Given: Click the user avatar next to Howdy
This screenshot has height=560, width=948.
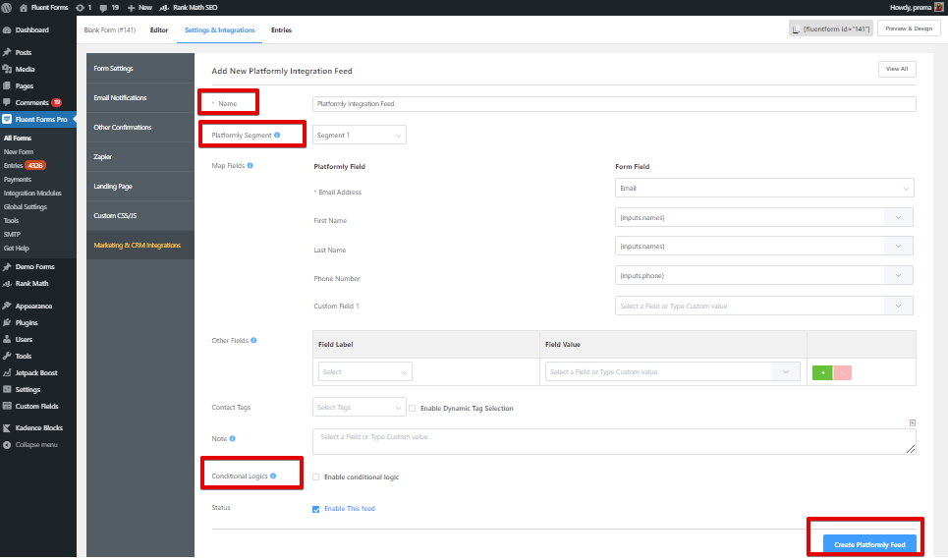Looking at the screenshot, I should click(x=939, y=7).
